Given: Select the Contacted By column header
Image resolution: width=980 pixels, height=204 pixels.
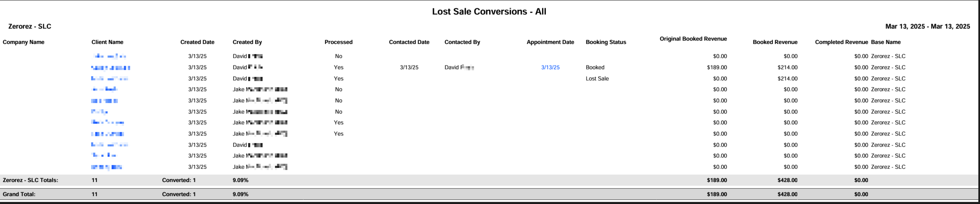Looking at the screenshot, I should pos(462,42).
